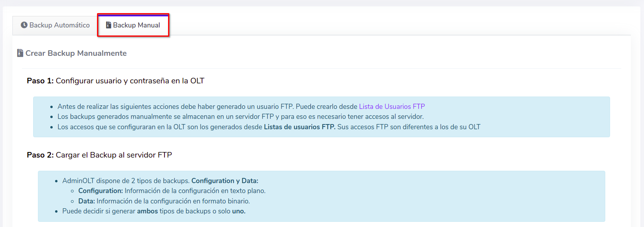Click the AdminOLT dispone de 2 tipos line
Screen dimensions: 644x227
126,181
